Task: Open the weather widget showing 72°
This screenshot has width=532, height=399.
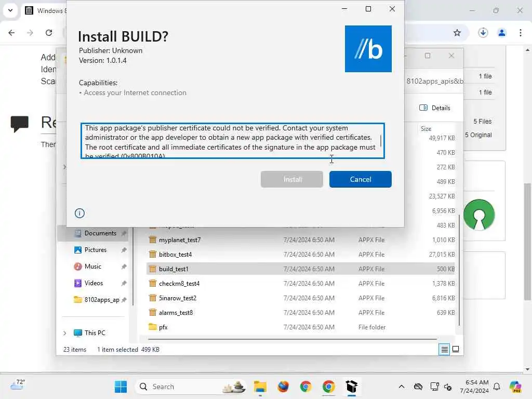Action: click(17, 385)
